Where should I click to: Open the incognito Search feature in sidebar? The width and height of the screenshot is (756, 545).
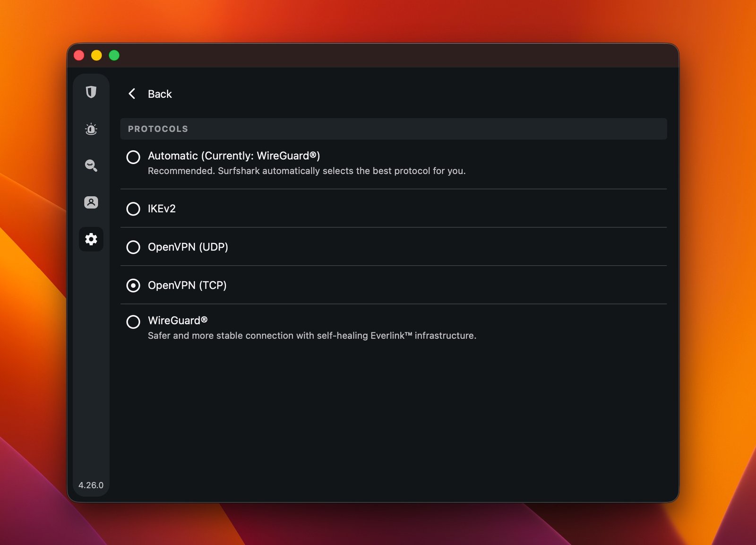coord(91,166)
